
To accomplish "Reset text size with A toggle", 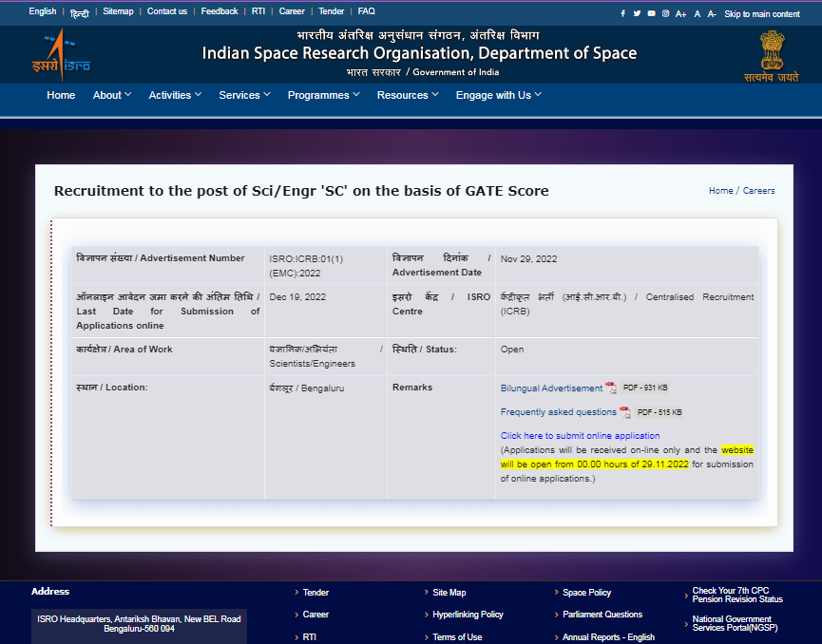I will [x=697, y=13].
